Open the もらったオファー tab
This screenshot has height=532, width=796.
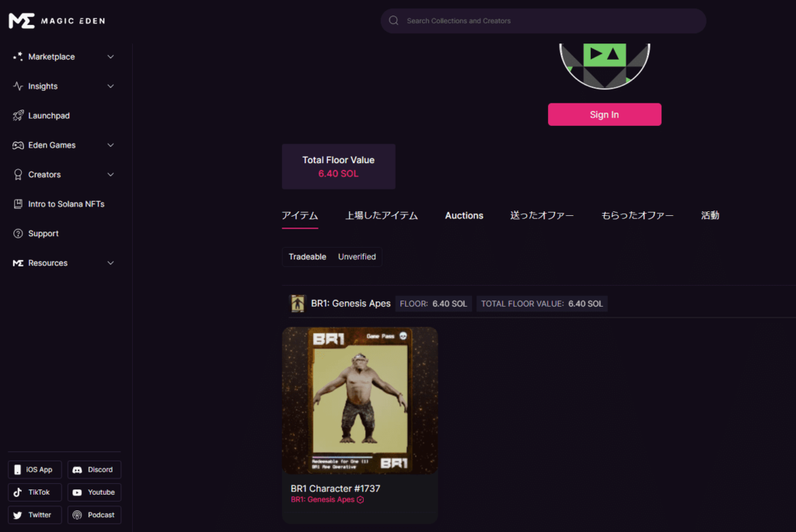[637, 216]
